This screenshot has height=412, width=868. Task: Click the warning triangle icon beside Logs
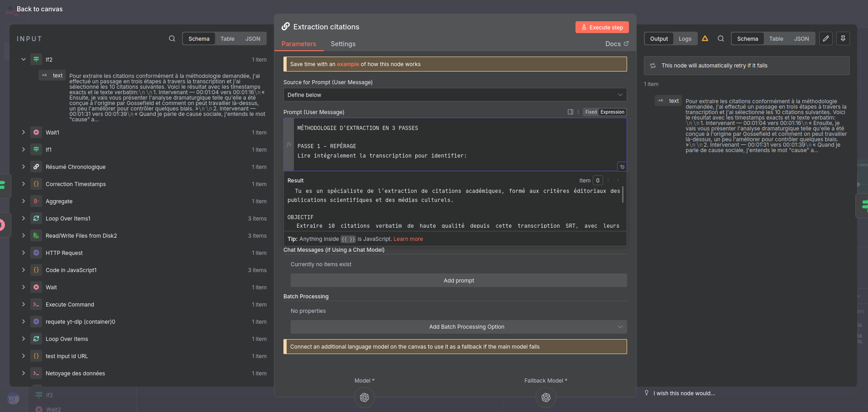click(705, 39)
